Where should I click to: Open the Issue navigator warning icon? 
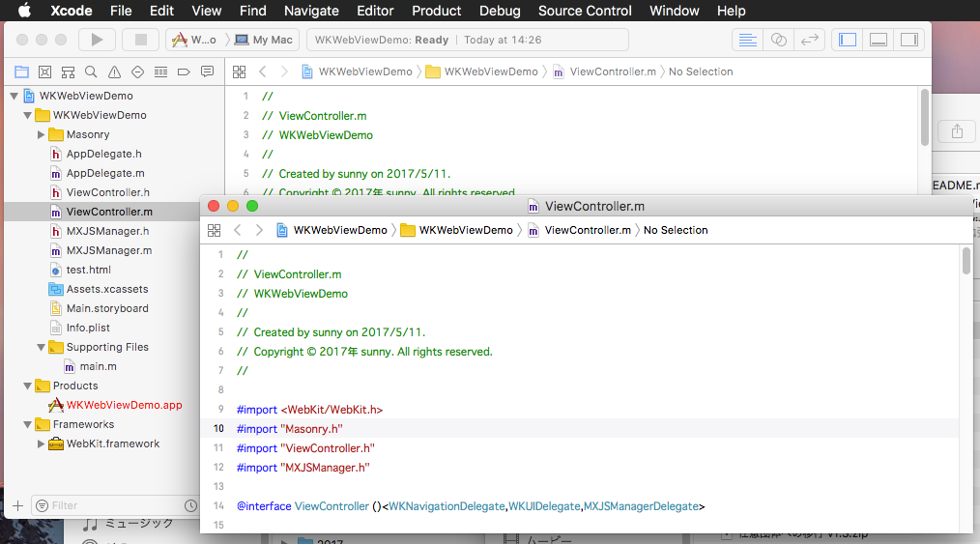(114, 72)
